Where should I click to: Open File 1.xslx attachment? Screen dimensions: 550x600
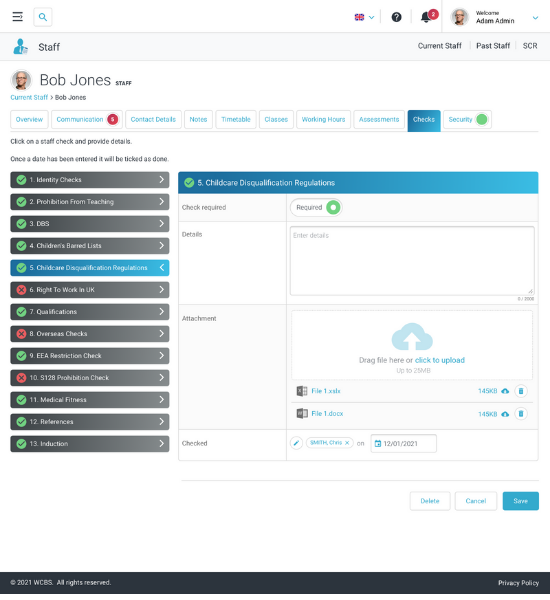326,391
